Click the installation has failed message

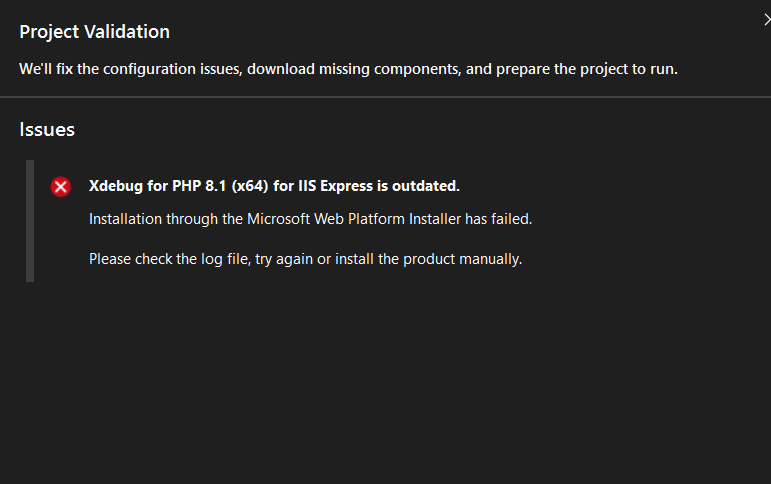tap(310, 218)
